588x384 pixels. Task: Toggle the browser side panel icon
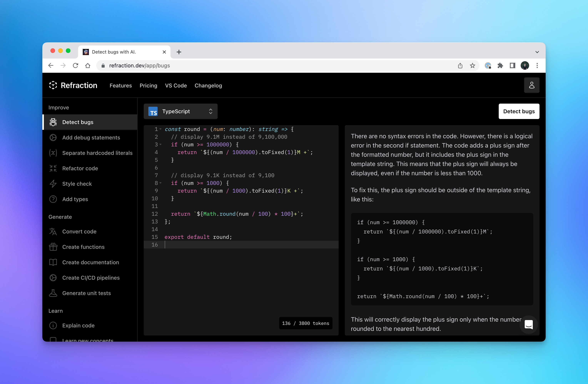pyautogui.click(x=512, y=65)
